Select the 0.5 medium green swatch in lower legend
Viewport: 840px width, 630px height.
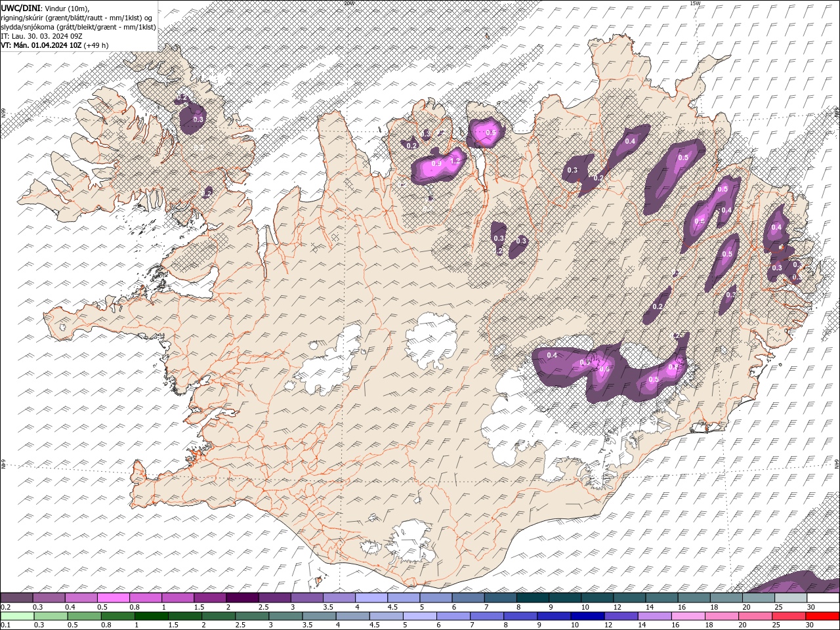click(x=84, y=616)
